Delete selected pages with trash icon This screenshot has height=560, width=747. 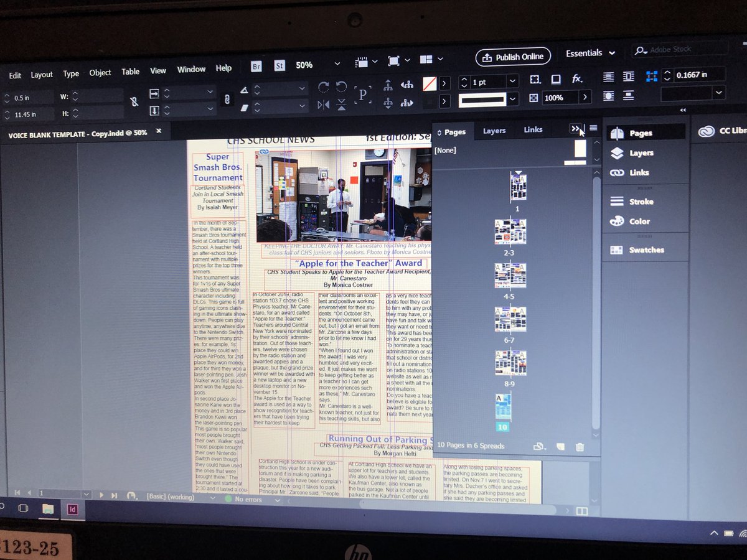pos(580,446)
